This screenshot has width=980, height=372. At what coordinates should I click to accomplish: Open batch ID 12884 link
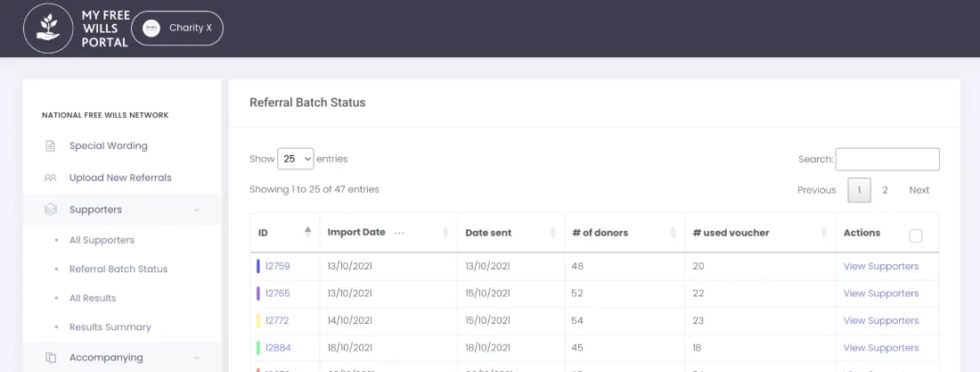tap(278, 348)
